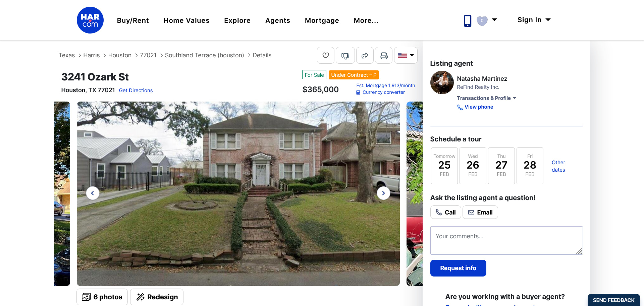Screen dimensions: 644x306
Task: Show previous photo with left arrow
Action: [93, 193]
